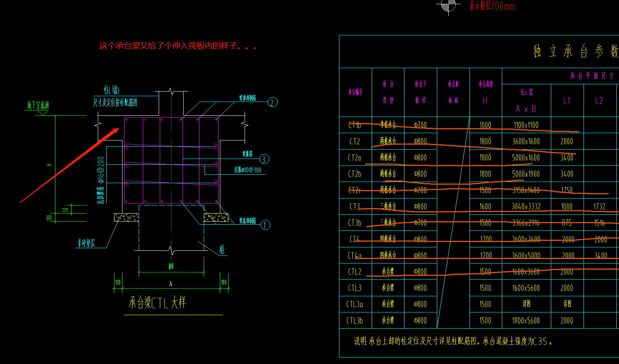619x364 pixels.
Task: Click the 1100x1100 size cell
Action: pos(526,125)
